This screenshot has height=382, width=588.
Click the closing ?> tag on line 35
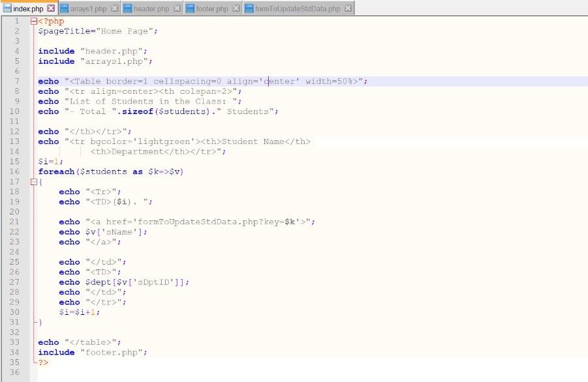(x=43, y=362)
